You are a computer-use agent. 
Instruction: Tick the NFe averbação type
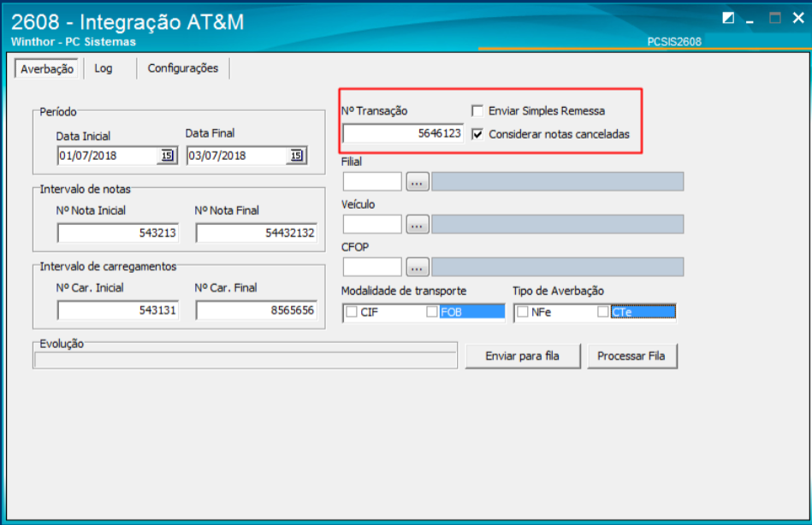tap(523, 312)
